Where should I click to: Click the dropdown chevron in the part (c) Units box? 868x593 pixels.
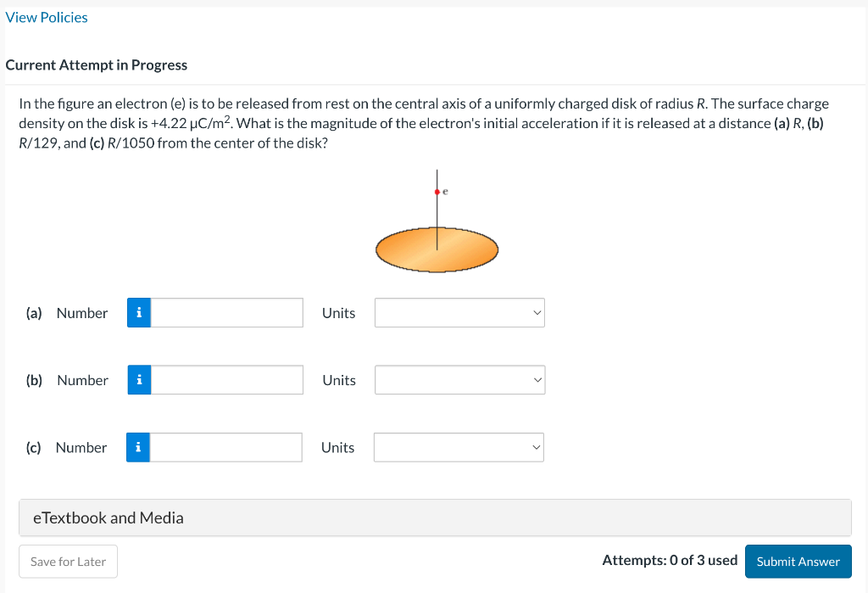pos(535,447)
